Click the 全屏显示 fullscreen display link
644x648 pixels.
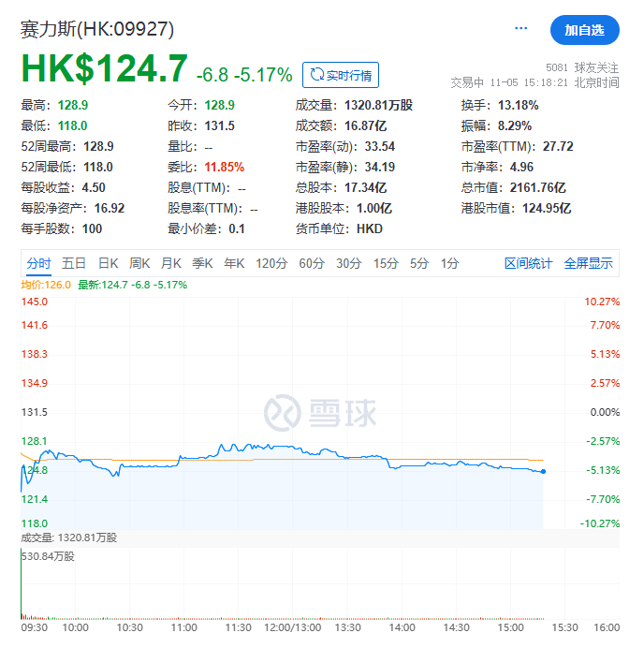[588, 264]
